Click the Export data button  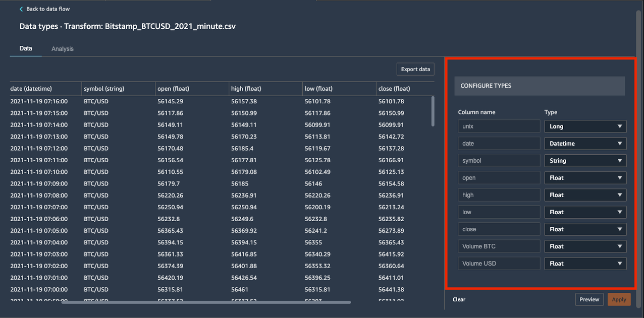click(x=415, y=69)
